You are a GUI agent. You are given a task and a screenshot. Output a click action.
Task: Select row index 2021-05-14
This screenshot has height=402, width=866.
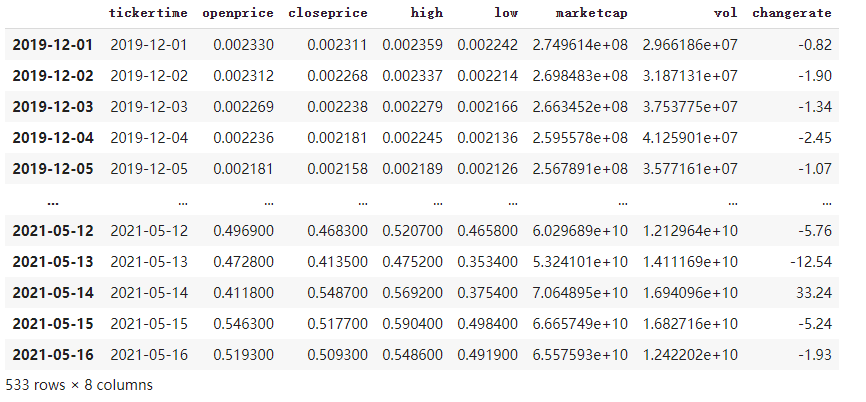(x=53, y=293)
